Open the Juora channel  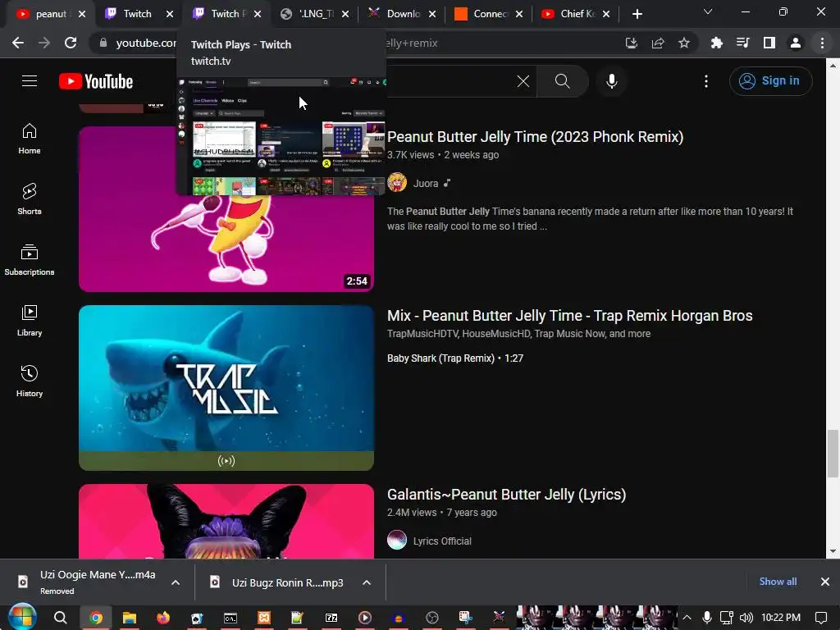[x=426, y=183]
